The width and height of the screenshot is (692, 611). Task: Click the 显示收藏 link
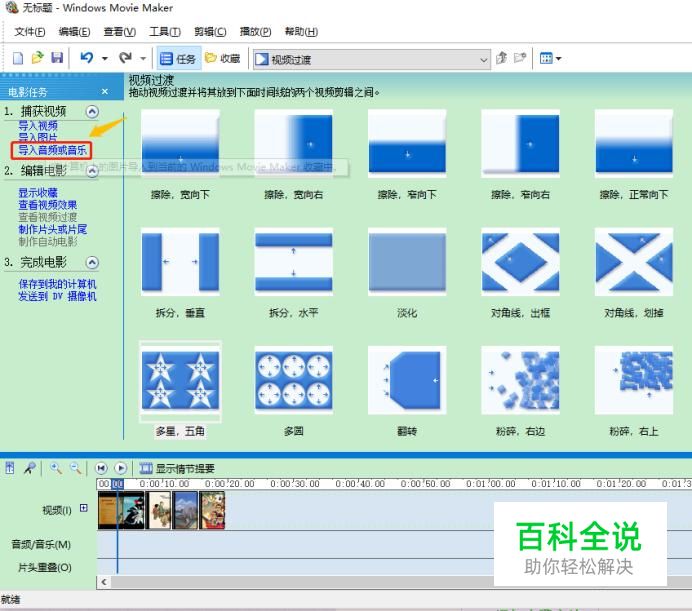(38, 193)
